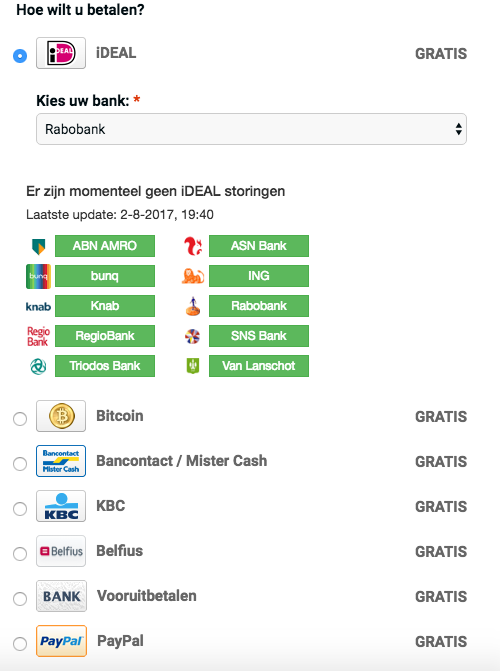The height and width of the screenshot is (671, 500).
Task: Click the Triodos Bank status label
Action: pos(105,366)
